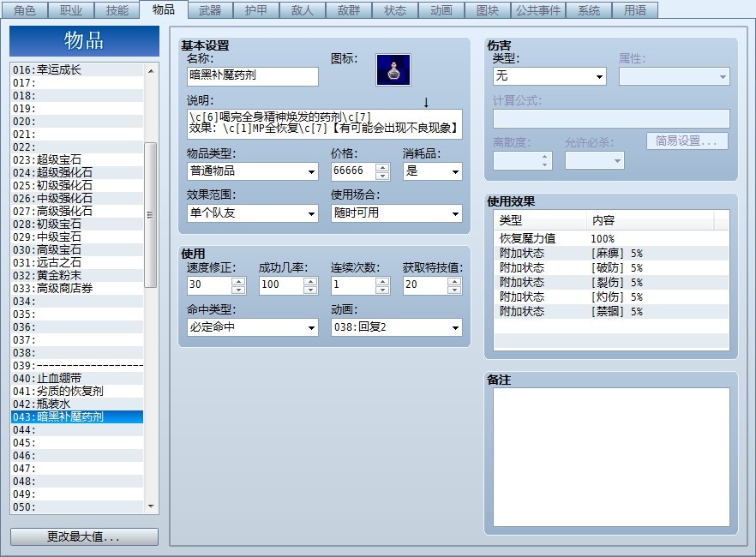Increase 价格 using the up stepper arrow
Image resolution: width=756 pixels, height=557 pixels.
(x=381, y=167)
